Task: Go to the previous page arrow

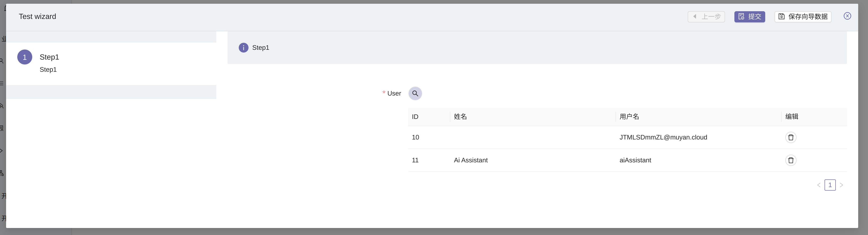Action: [818, 185]
